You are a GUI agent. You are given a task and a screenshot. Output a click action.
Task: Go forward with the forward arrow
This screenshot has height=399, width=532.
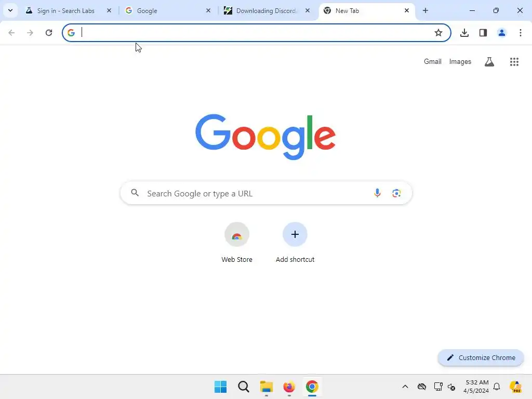click(30, 33)
